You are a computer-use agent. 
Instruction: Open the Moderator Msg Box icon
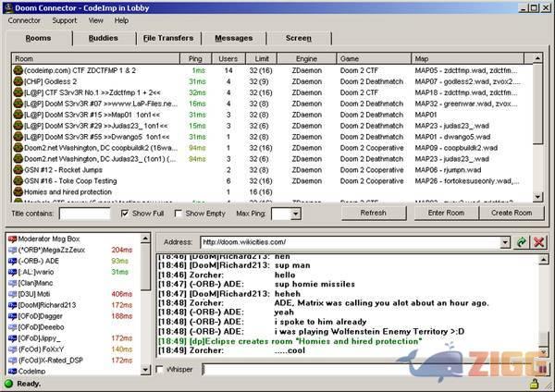point(12,239)
